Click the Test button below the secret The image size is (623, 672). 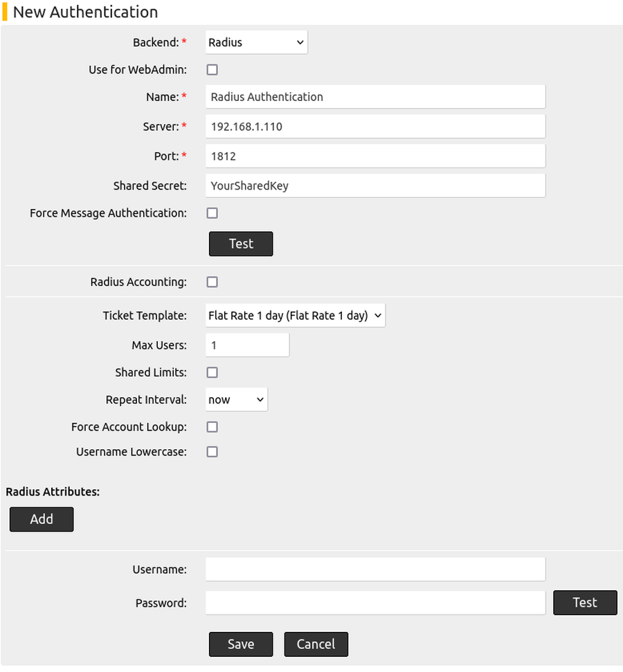(x=240, y=244)
